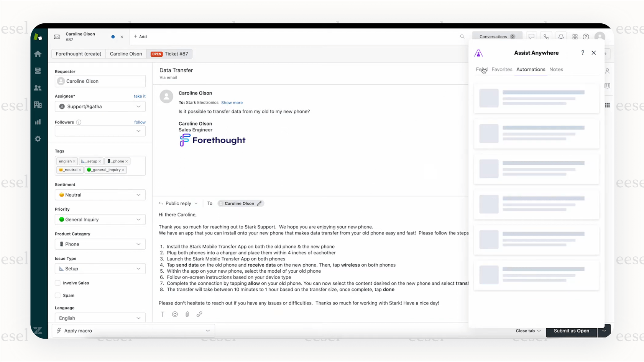Click Show more in the email header
This screenshot has height=362, width=644.
[232, 102]
